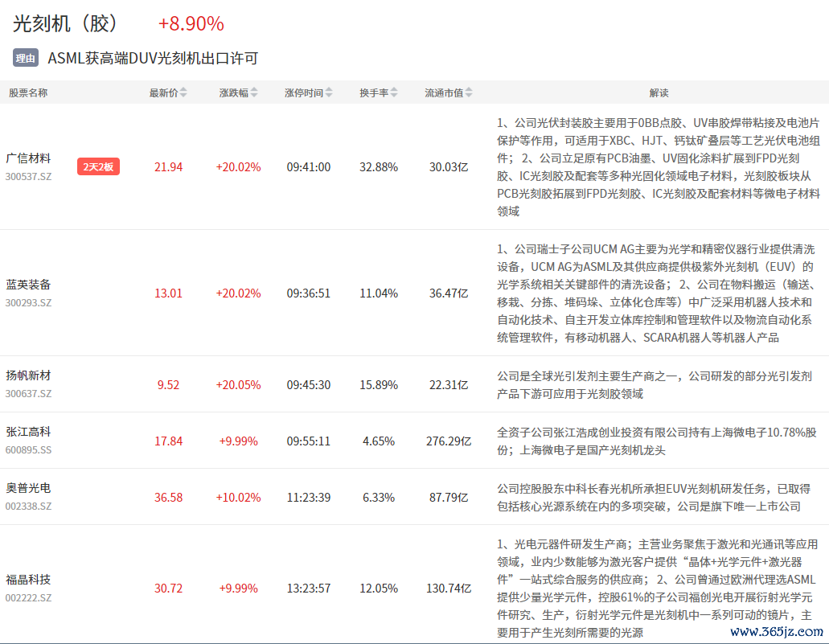Click 广信材料 turnover rate 32.88%

point(379,167)
